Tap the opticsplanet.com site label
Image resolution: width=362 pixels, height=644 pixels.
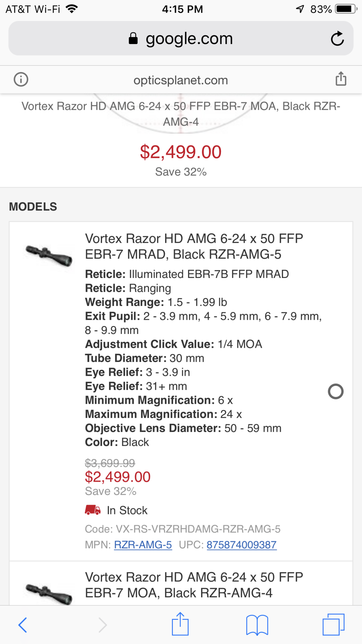[181, 80]
